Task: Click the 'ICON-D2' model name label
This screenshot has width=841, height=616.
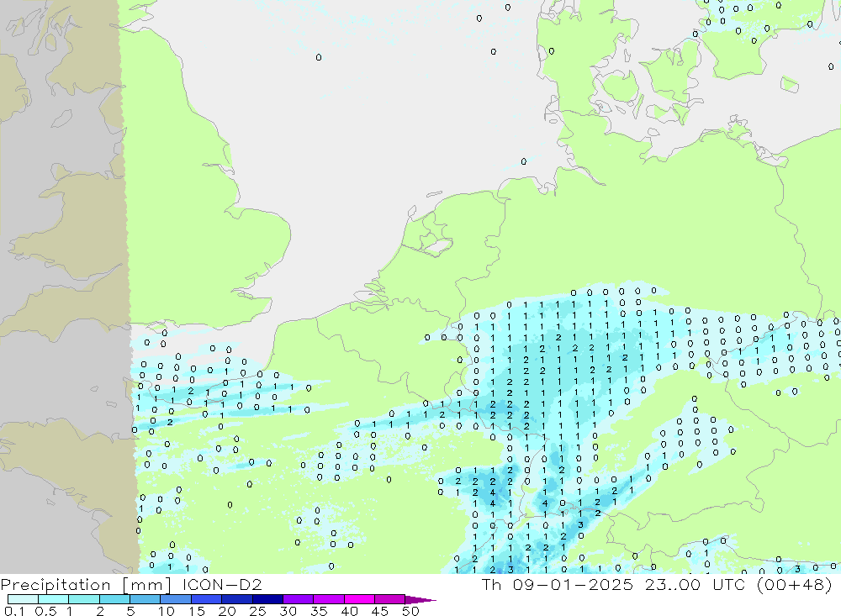Action: pyautogui.click(x=222, y=584)
